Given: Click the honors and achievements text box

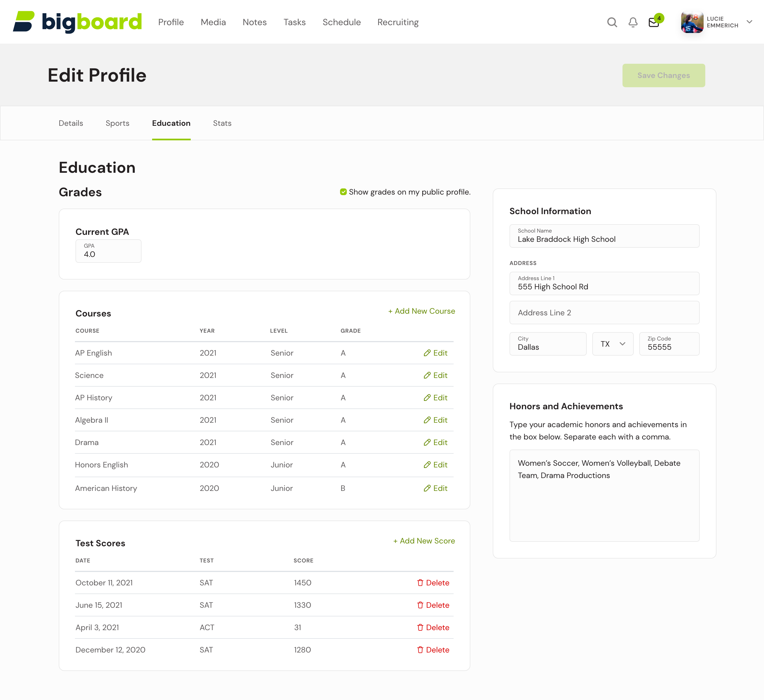Looking at the screenshot, I should coord(604,495).
